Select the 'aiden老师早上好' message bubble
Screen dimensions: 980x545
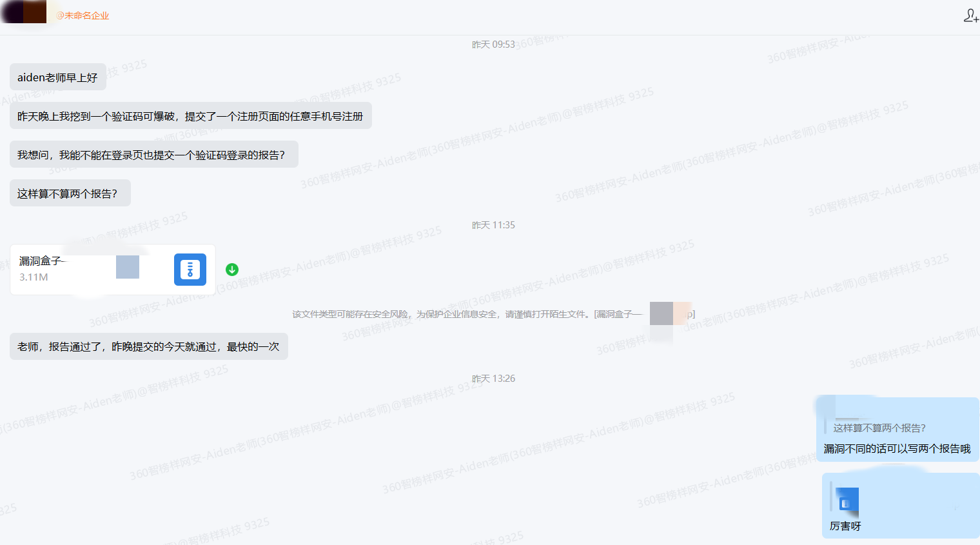[x=57, y=77]
